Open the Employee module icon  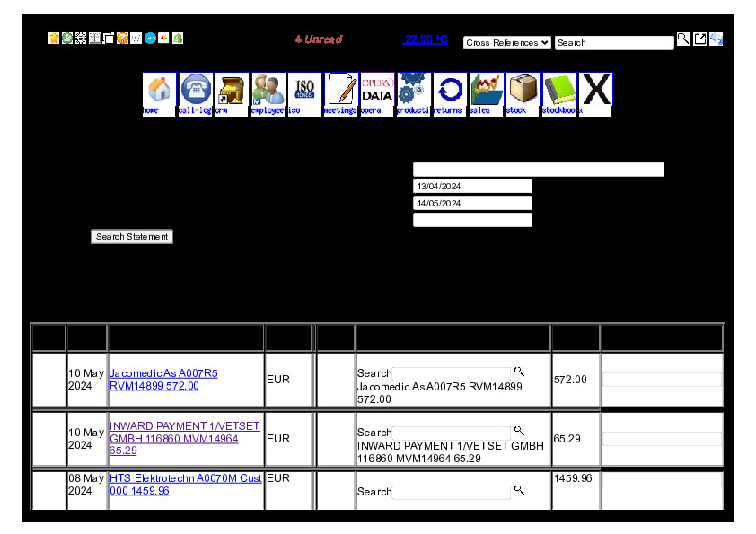268,91
